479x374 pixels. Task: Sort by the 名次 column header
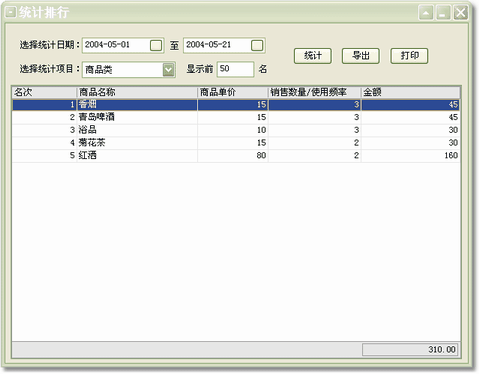(x=44, y=92)
